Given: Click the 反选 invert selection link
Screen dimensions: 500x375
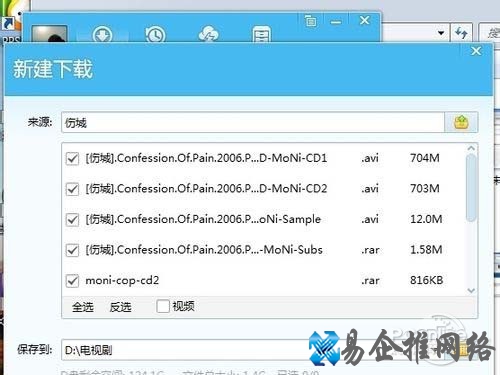Looking at the screenshot, I should point(120,307).
